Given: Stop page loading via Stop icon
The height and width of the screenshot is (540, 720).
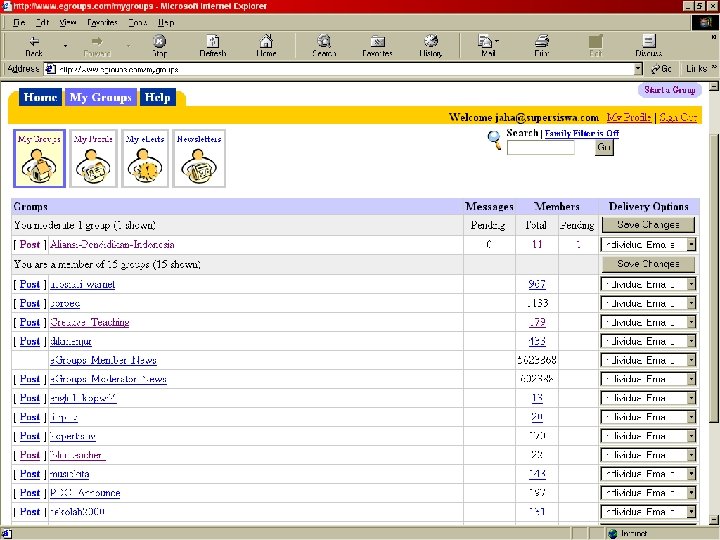Looking at the screenshot, I should [x=159, y=46].
